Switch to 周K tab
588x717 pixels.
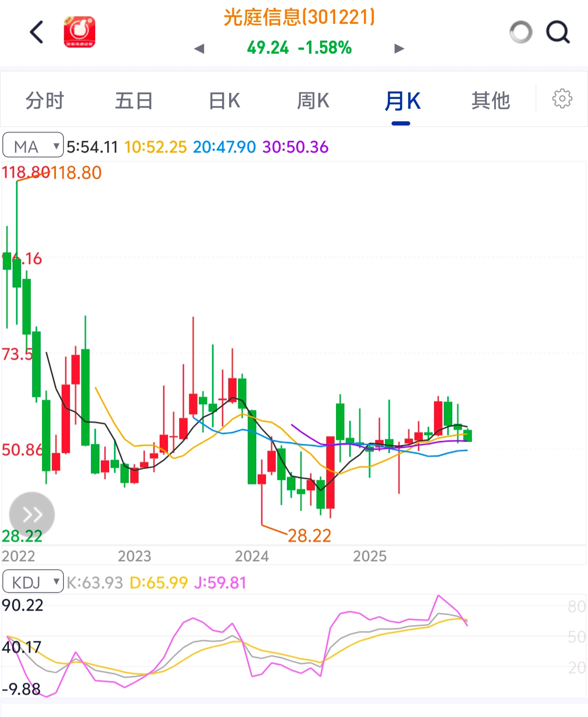tap(313, 101)
